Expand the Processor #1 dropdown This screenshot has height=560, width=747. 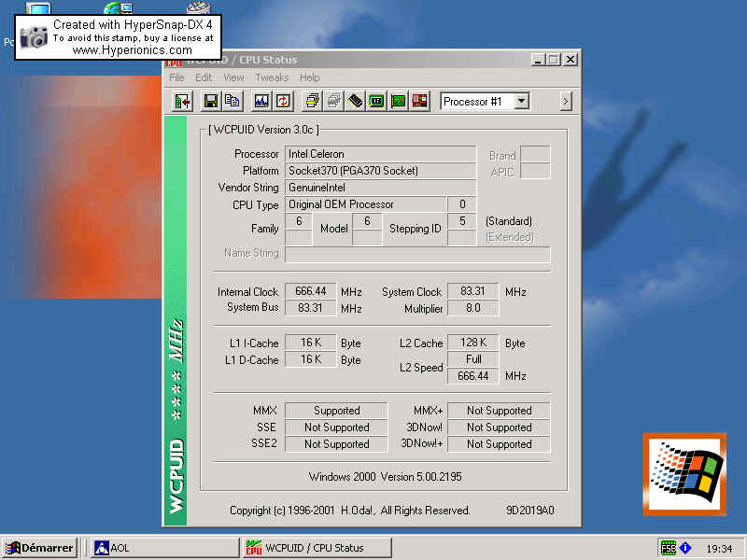point(522,101)
